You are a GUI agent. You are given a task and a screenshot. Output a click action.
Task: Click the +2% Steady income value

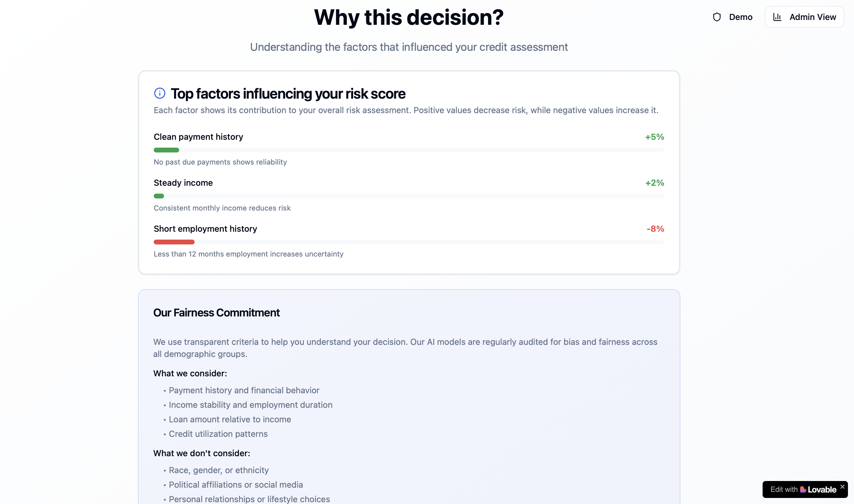(x=654, y=183)
